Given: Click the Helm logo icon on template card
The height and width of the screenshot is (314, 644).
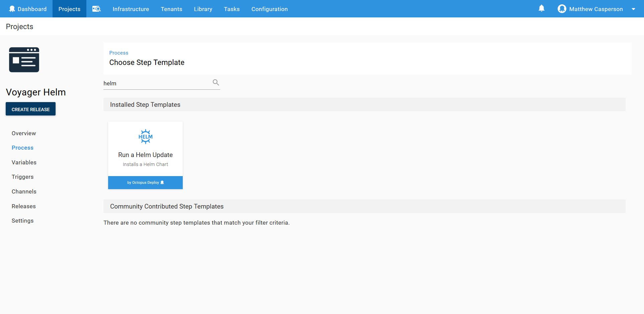Looking at the screenshot, I should point(145,137).
